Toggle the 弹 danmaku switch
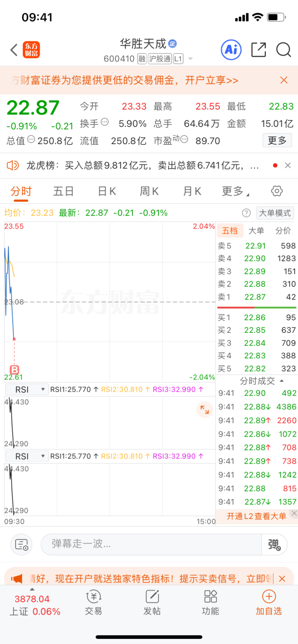This screenshot has height=644, width=298. (274, 544)
